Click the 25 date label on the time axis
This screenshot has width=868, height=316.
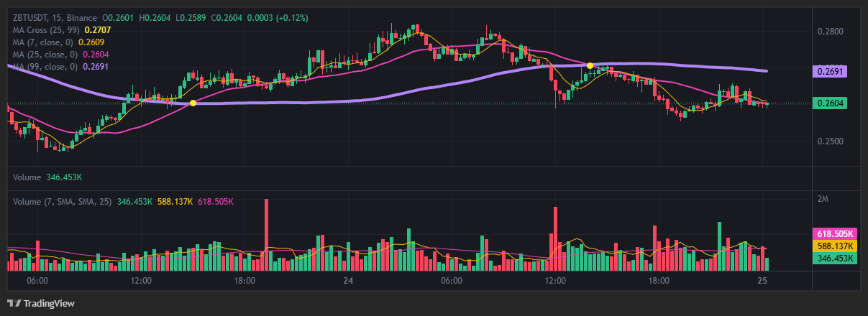(763, 280)
